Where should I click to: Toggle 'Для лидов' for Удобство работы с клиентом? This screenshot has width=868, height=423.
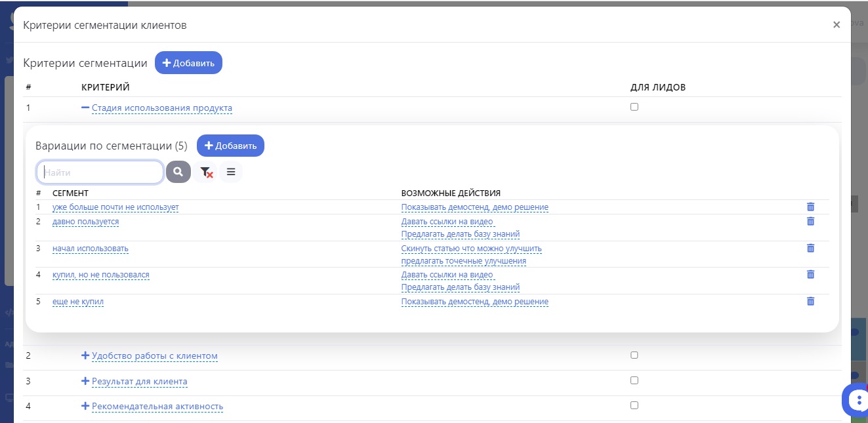(x=634, y=355)
